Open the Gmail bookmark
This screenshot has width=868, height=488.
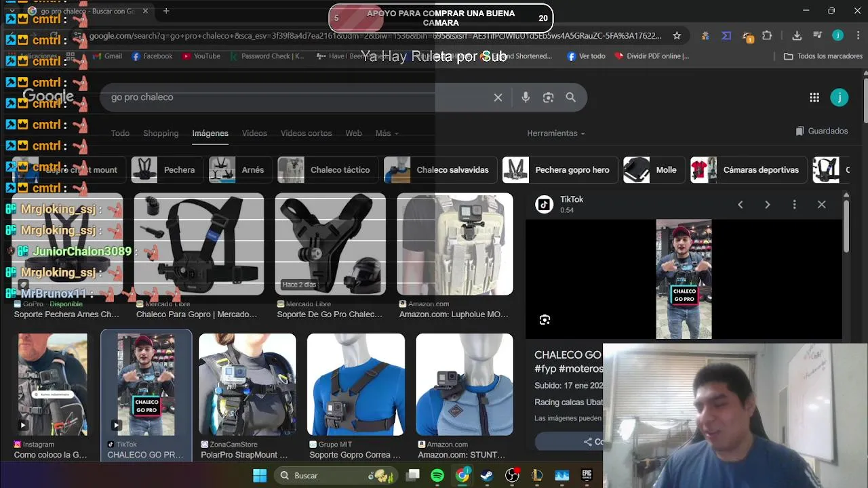pyautogui.click(x=106, y=56)
